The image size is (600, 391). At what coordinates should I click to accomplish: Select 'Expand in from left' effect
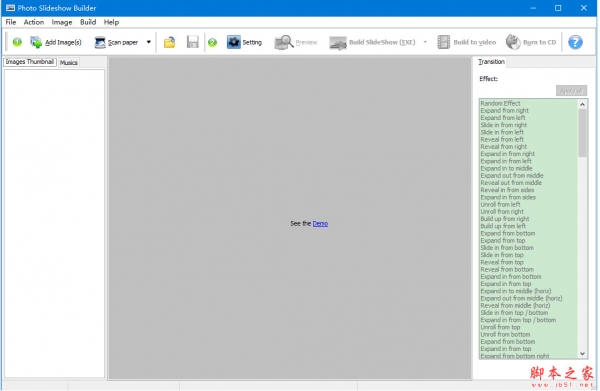coord(506,161)
